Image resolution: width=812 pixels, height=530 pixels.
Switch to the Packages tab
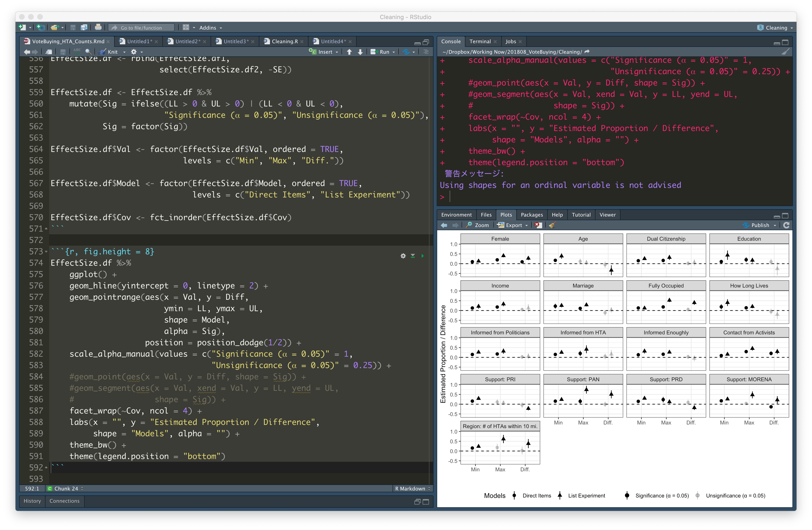click(532, 215)
